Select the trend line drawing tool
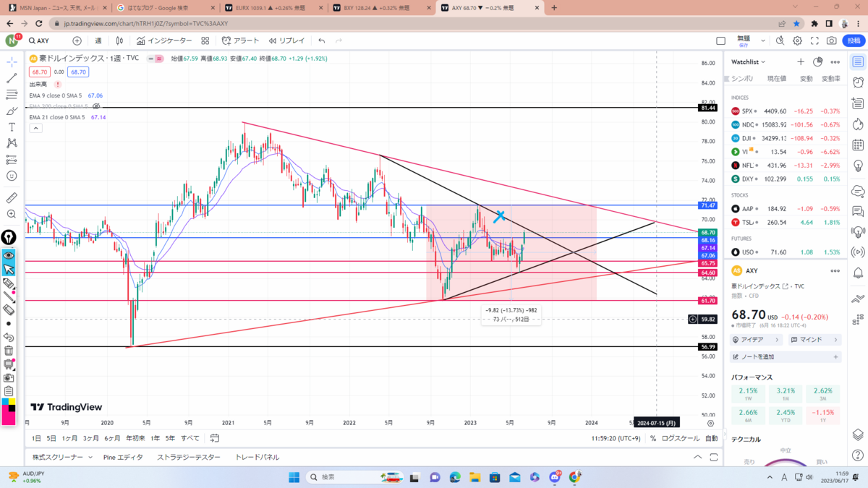 [x=12, y=78]
